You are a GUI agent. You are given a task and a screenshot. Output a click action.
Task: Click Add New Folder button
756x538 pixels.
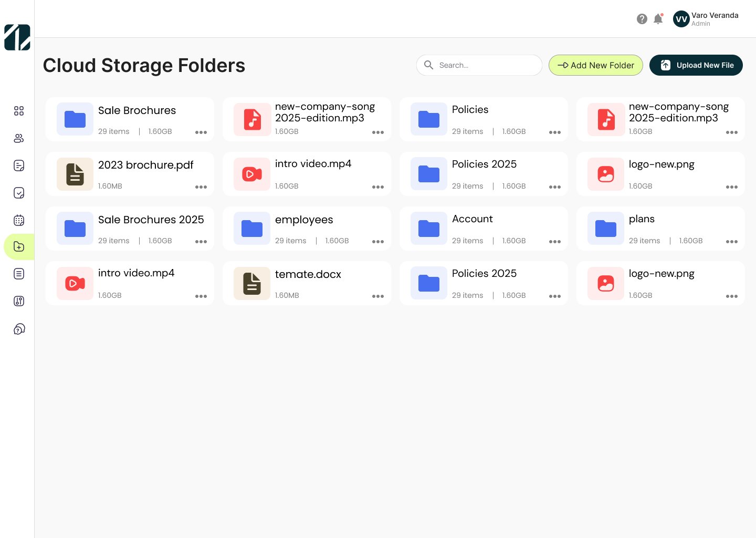595,65
